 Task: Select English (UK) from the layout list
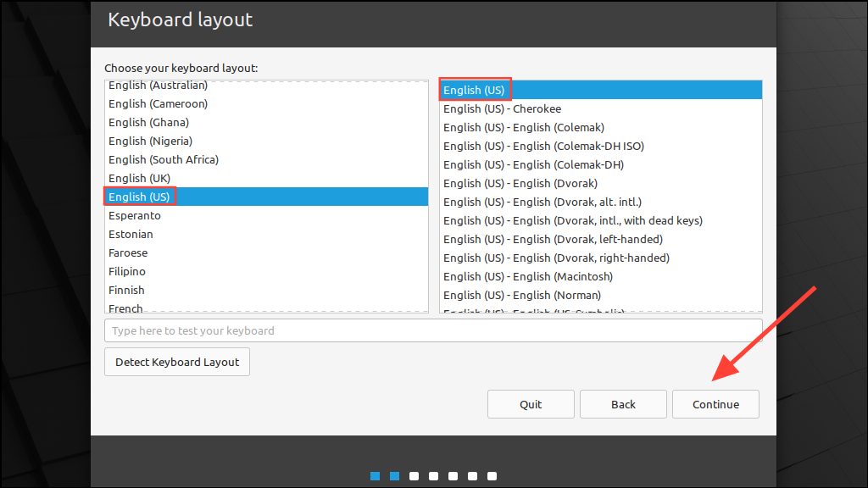click(x=140, y=178)
